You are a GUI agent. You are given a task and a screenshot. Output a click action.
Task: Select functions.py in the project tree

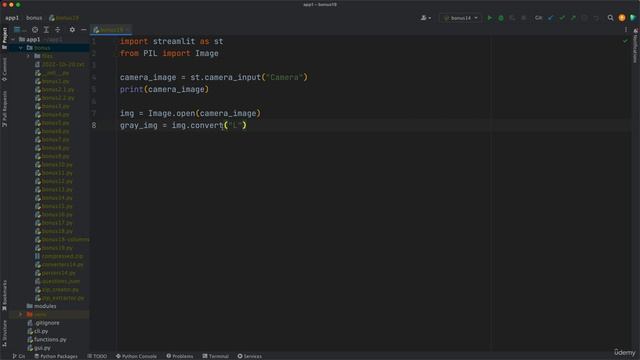click(x=50, y=340)
